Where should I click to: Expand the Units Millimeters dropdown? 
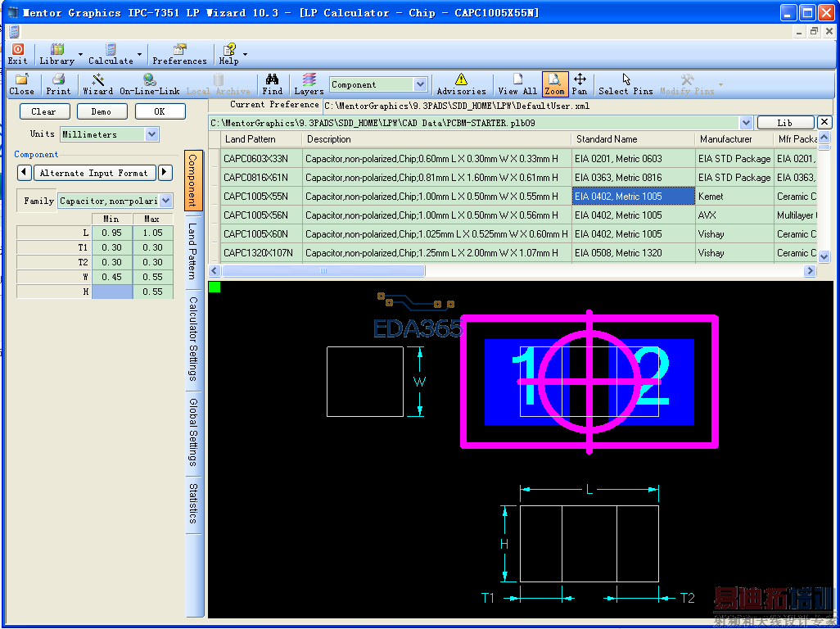151,134
